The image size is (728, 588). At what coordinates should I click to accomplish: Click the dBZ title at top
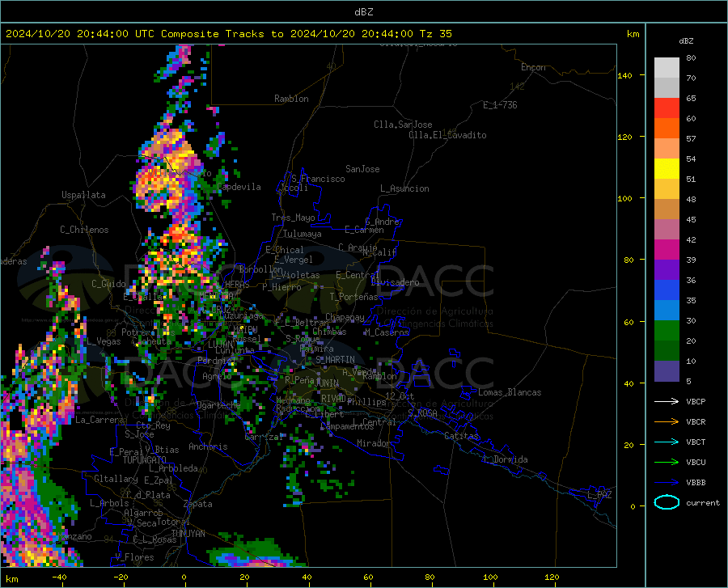pos(363,12)
